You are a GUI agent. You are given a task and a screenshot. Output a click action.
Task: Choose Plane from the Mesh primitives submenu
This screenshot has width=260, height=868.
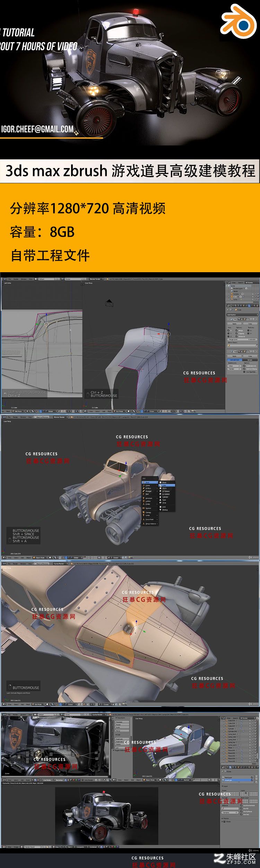pyautogui.click(x=167, y=483)
